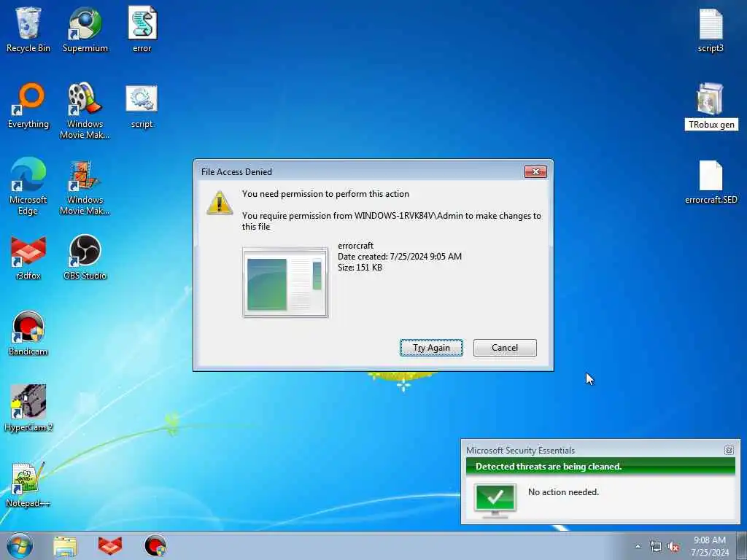Select the Windows Movie Maker shortcut beside Everything
The image size is (747, 560).
pos(85,111)
